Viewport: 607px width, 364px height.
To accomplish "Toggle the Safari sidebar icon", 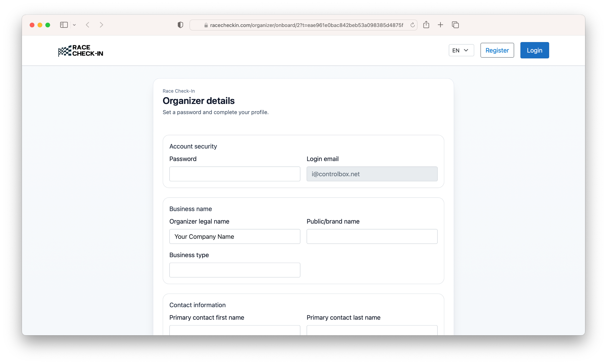I will tap(64, 25).
